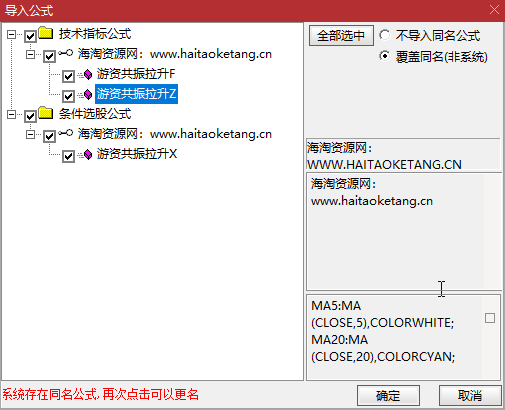Select the 不导入同名公式 radio option
The height and width of the screenshot is (410, 505).
384,35
